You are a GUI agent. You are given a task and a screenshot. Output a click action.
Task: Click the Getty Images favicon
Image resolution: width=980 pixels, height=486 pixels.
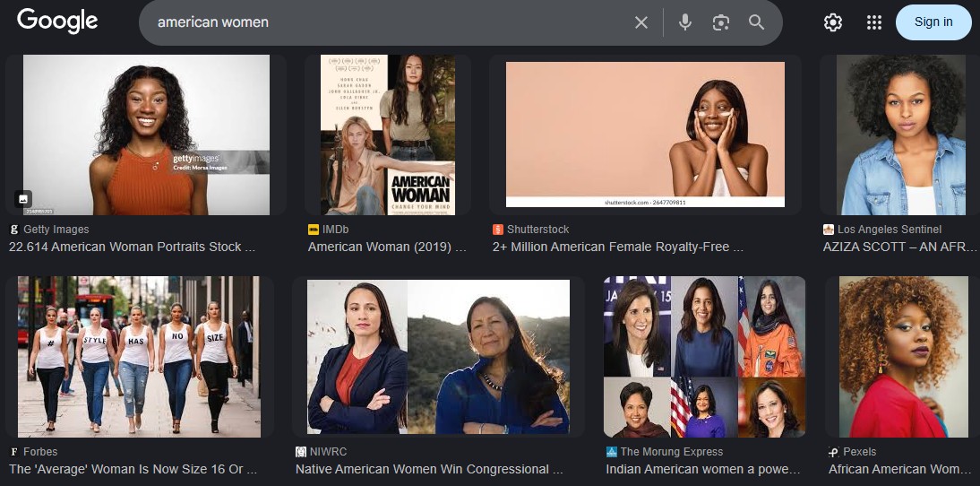(x=14, y=230)
